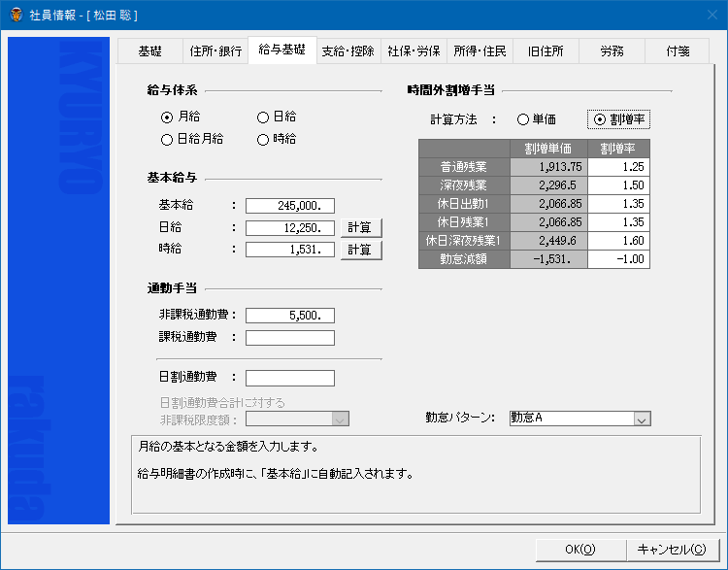This screenshot has height=570, width=728.
Task: Set calculation method to 割増率
Action: [x=618, y=119]
